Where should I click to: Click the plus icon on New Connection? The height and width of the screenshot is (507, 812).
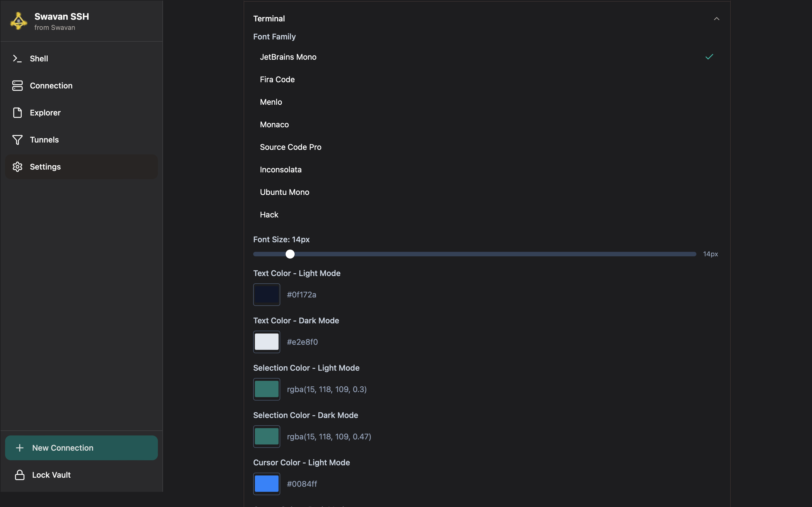pyautogui.click(x=20, y=447)
